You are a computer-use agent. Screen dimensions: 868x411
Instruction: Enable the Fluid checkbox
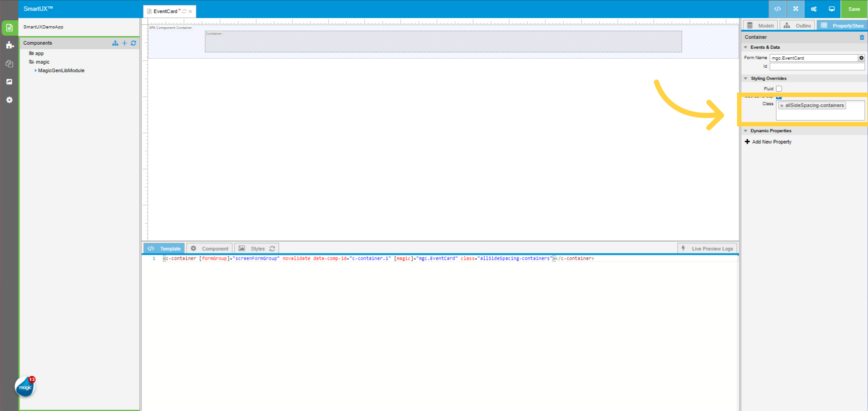[x=778, y=89]
